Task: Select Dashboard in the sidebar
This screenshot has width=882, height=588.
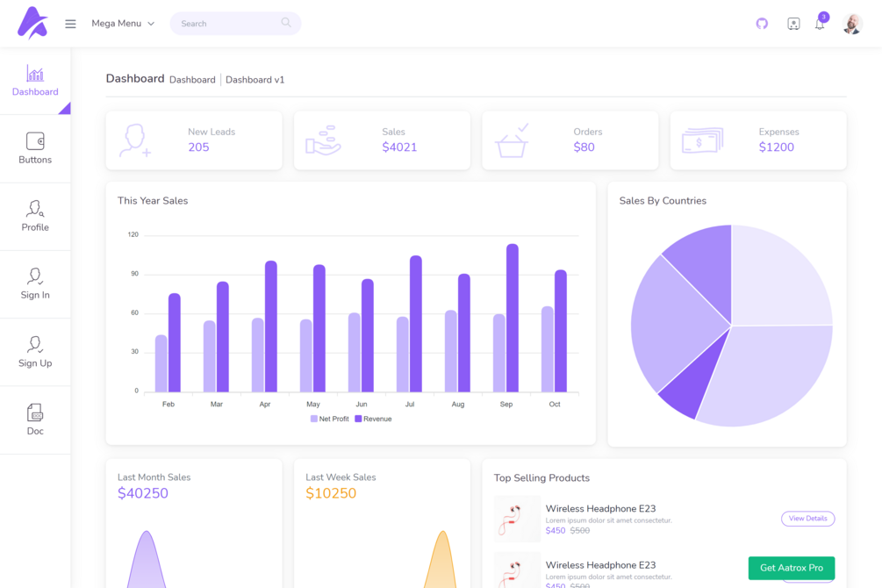Action: click(35, 81)
